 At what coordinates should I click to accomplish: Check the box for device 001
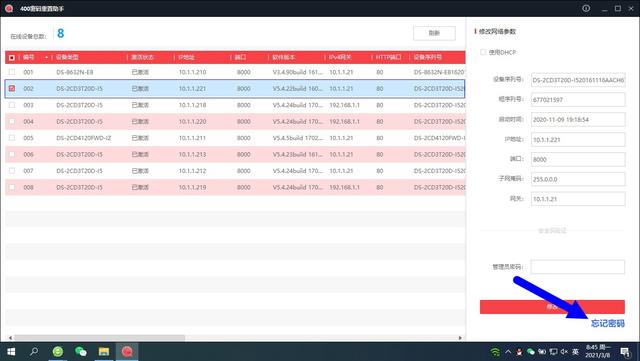12,72
